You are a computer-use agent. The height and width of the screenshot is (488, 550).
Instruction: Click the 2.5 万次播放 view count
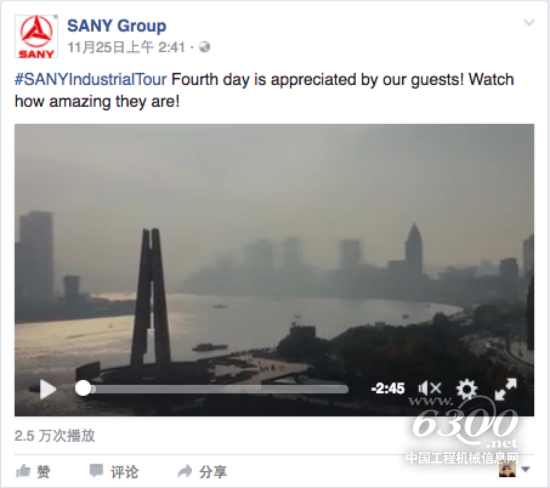point(55,436)
